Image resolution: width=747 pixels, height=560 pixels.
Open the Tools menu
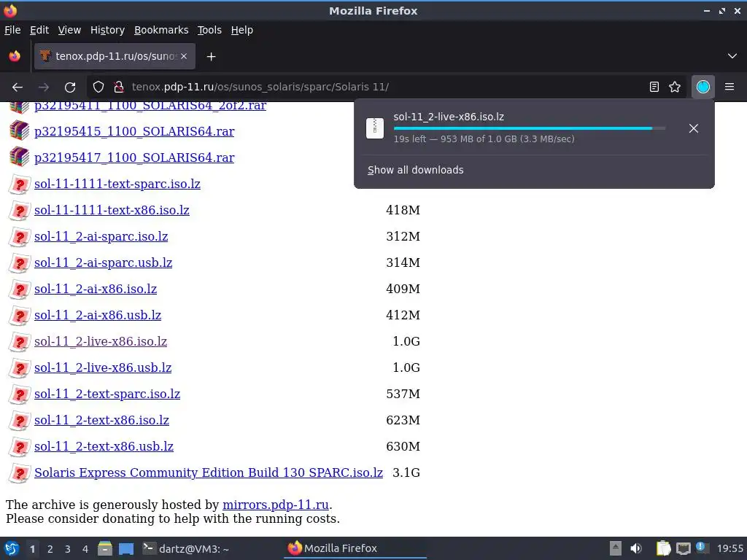[209, 30]
